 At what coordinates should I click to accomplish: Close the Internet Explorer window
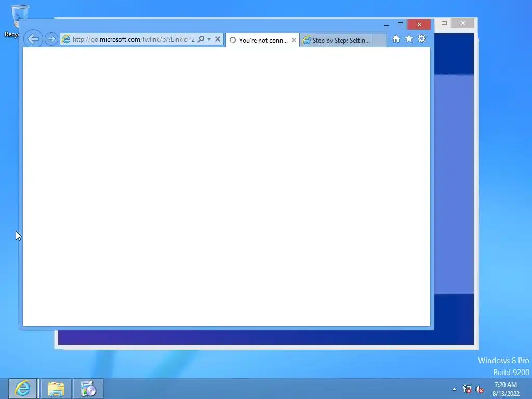coord(419,25)
